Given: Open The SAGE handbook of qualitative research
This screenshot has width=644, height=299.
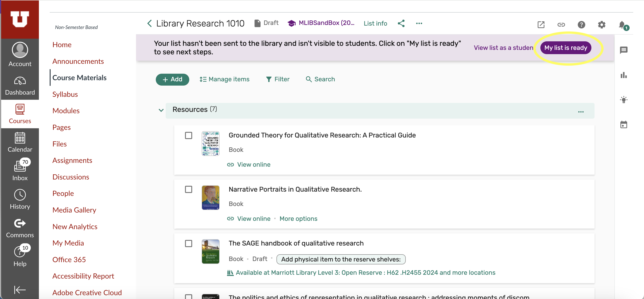Looking at the screenshot, I should click(x=296, y=243).
